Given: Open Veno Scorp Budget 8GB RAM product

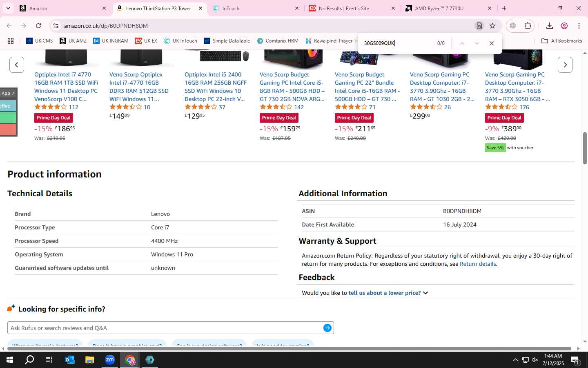Looking at the screenshot, I should point(292,87).
